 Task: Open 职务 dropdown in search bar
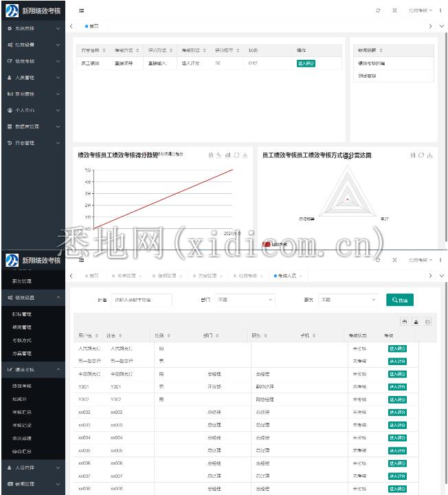point(348,300)
